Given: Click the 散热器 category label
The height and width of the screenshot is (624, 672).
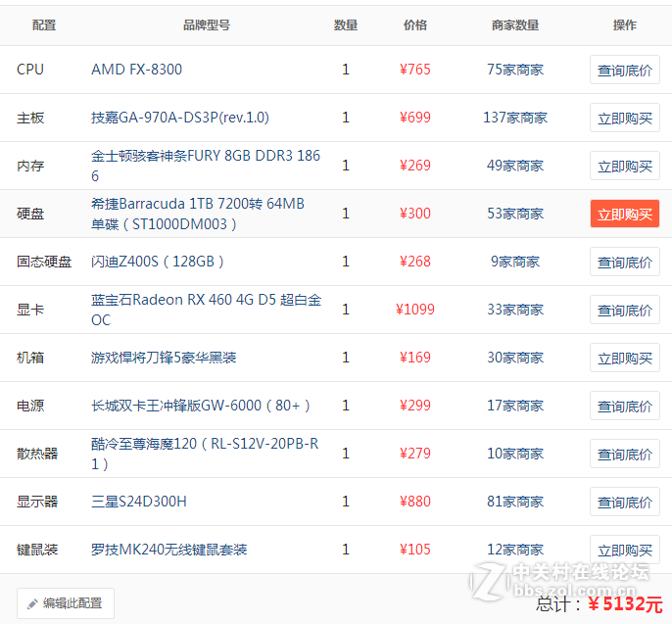Looking at the screenshot, I should coord(37,454).
